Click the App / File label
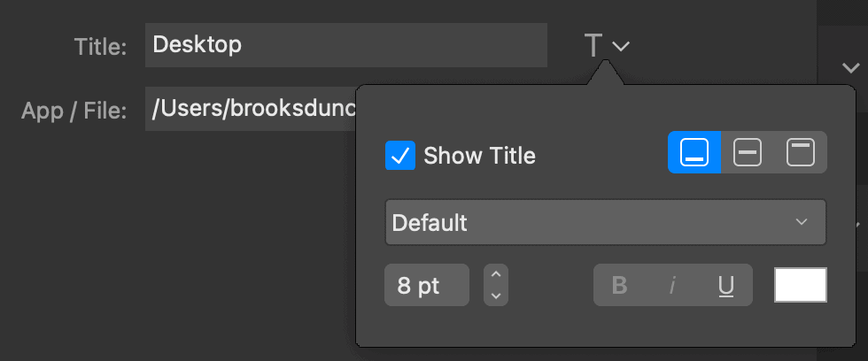The width and height of the screenshot is (868, 361). click(x=74, y=111)
